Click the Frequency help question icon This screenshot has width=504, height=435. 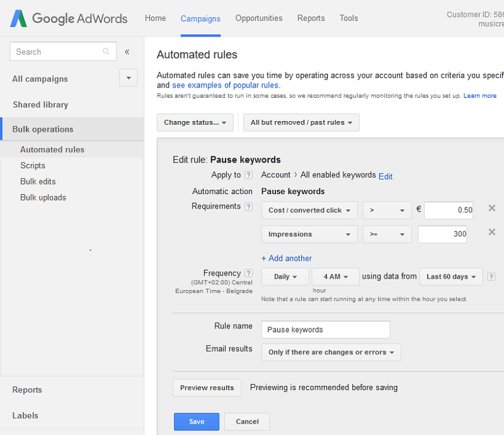tap(248, 273)
